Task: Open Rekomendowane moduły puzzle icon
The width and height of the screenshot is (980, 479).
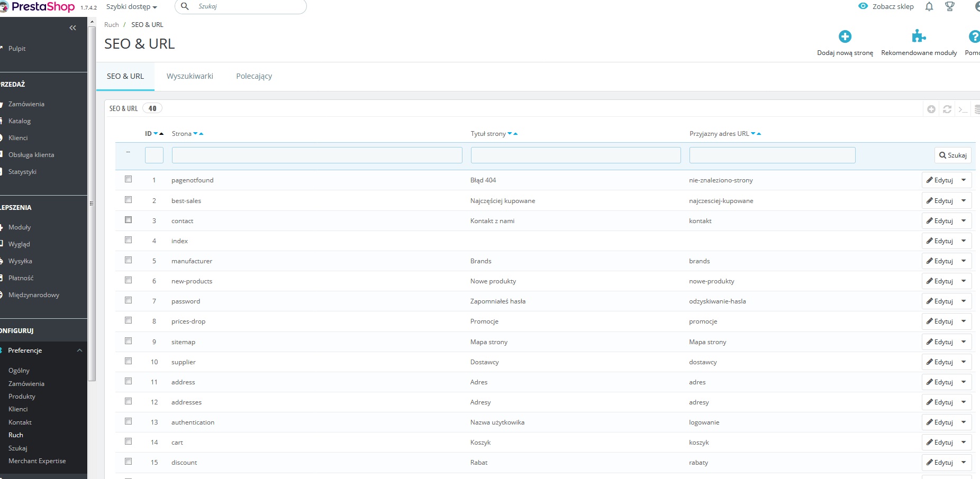Action: point(919,36)
